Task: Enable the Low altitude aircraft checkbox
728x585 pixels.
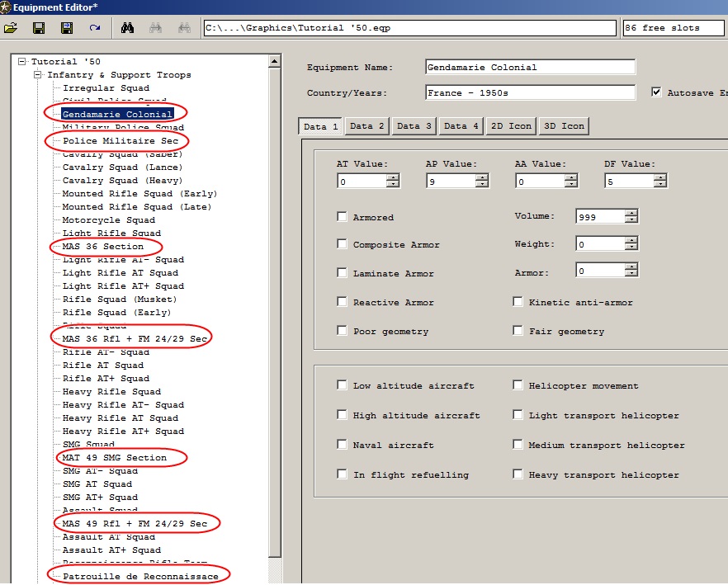Action: coord(343,384)
